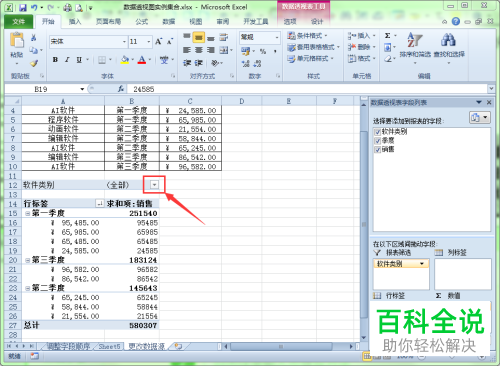Collapse the 第一季度 group

click(x=28, y=213)
